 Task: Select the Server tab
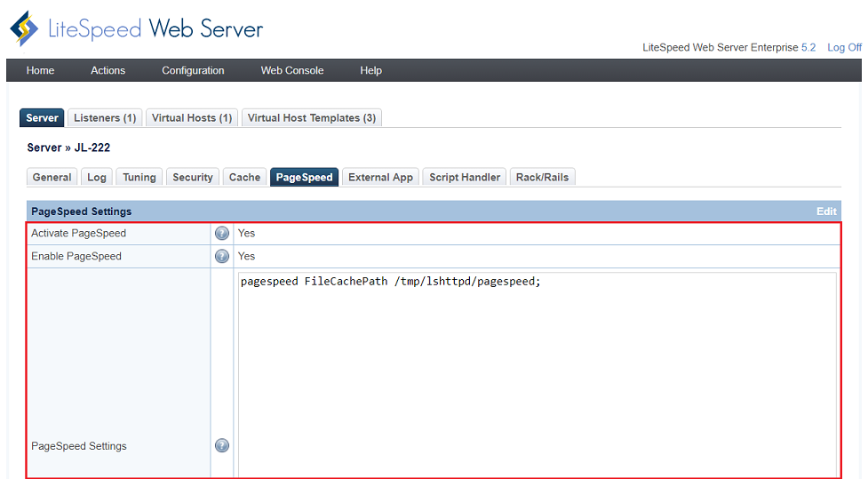coord(42,118)
